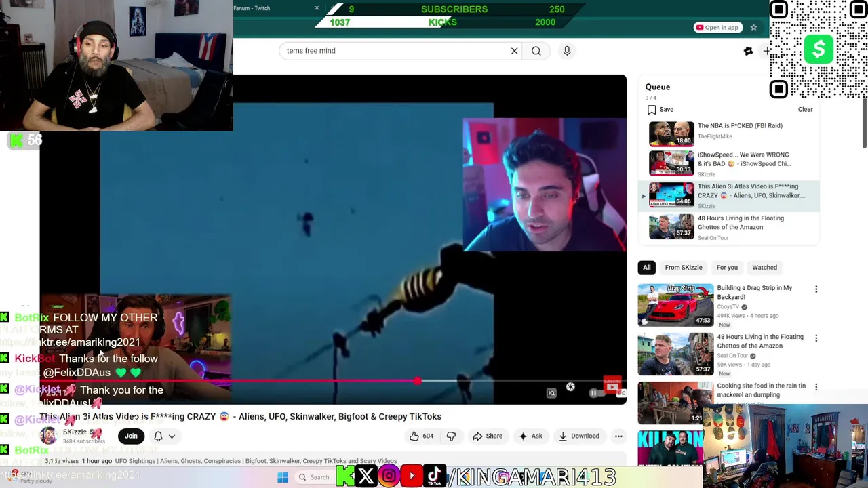Play iShowSpeed We Were WRONG queue thumbnail
Image resolution: width=868 pixels, height=488 pixels.
pyautogui.click(x=671, y=163)
